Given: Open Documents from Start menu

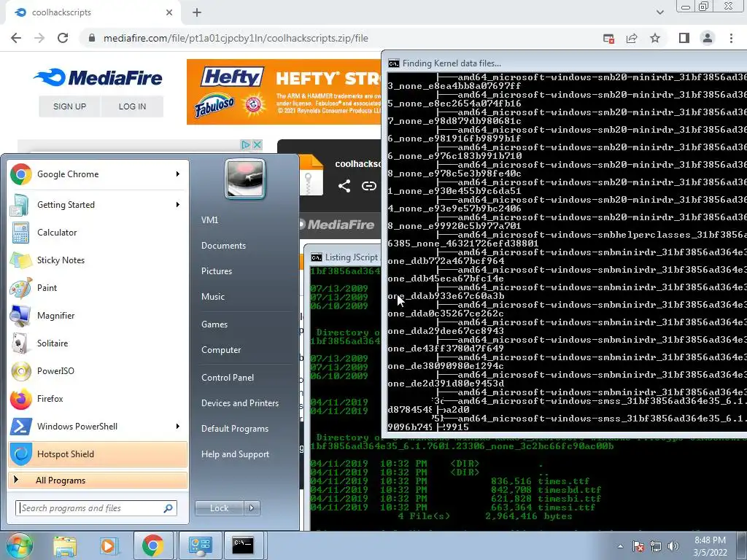Looking at the screenshot, I should [223, 246].
